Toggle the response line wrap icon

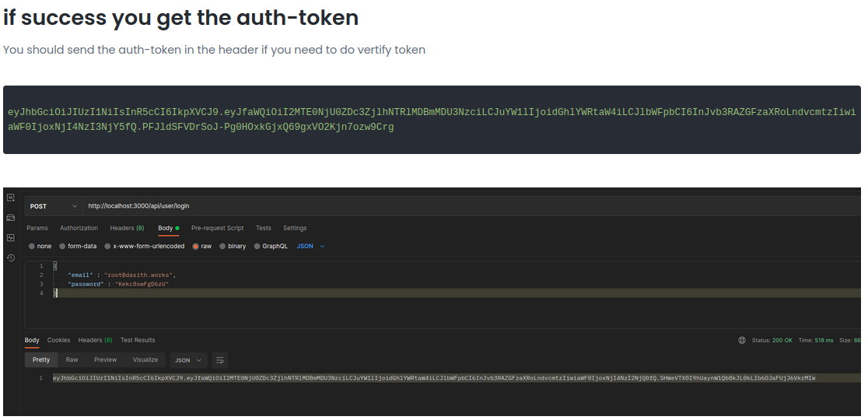pyautogui.click(x=220, y=360)
